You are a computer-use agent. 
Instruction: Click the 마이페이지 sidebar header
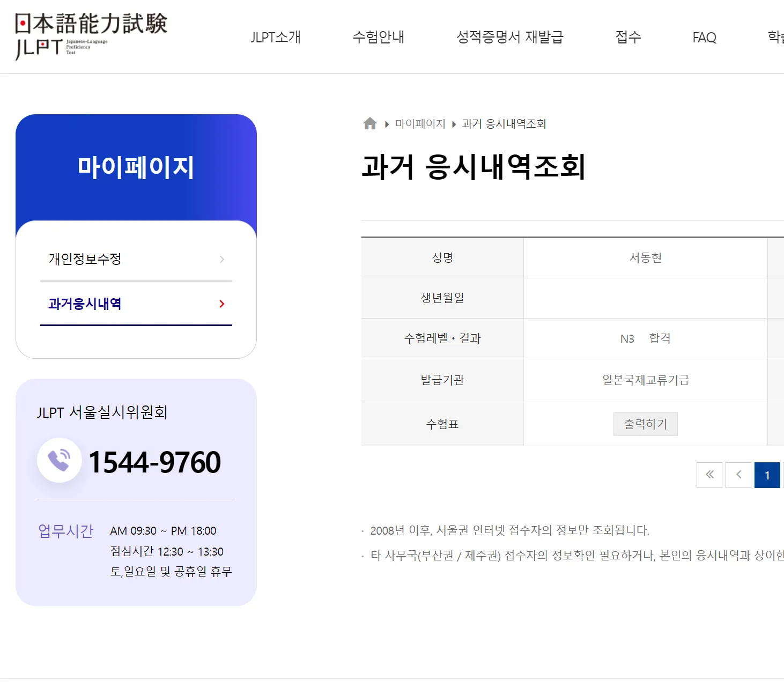(136, 167)
